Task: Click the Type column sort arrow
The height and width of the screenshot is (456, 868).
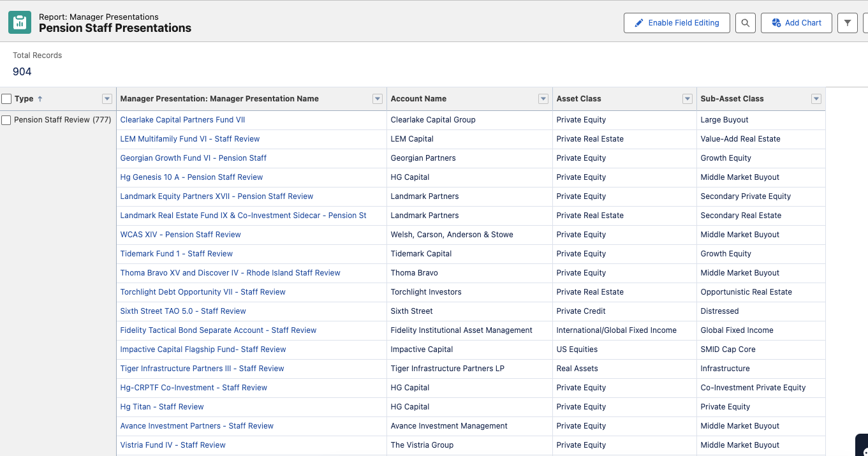Action: click(40, 99)
